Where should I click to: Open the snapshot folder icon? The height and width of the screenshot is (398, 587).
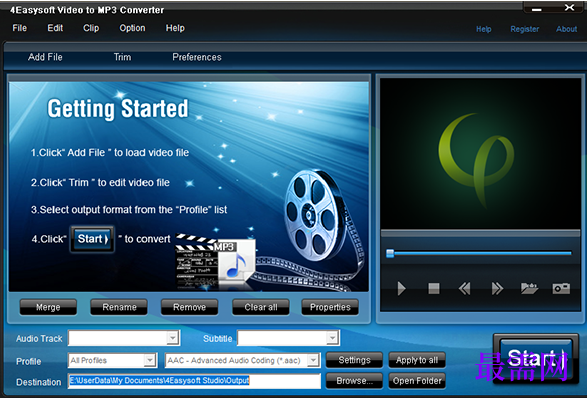pos(529,288)
